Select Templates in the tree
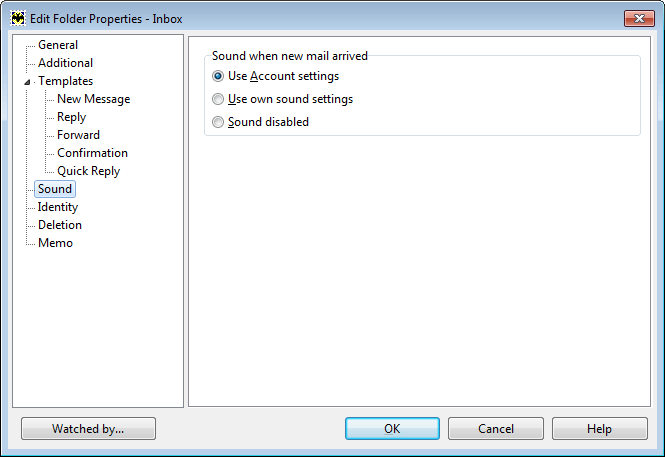This screenshot has width=665, height=457. pyautogui.click(x=65, y=81)
